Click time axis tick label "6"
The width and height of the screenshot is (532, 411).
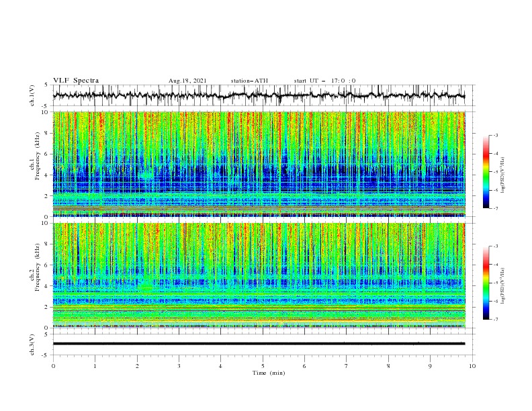pyautogui.click(x=304, y=366)
